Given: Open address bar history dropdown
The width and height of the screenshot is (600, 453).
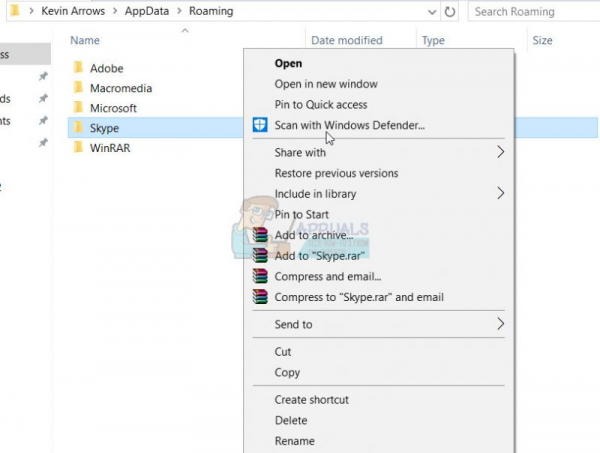Looking at the screenshot, I should [x=432, y=12].
